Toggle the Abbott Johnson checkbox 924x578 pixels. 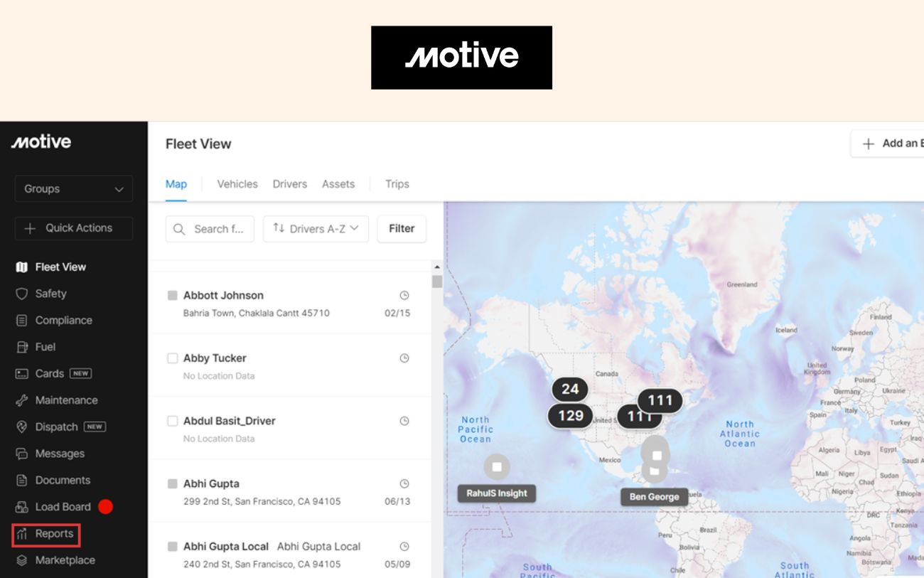[172, 296]
